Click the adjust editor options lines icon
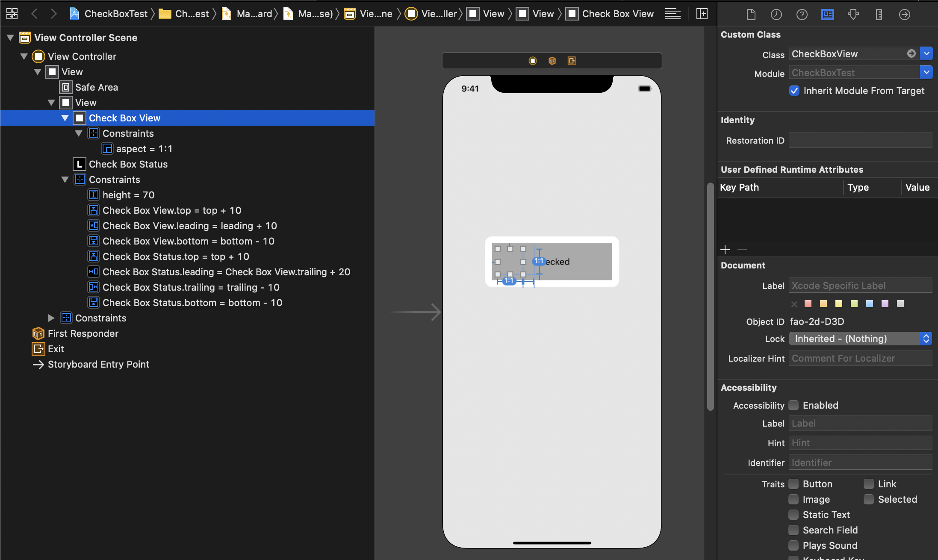 673,14
